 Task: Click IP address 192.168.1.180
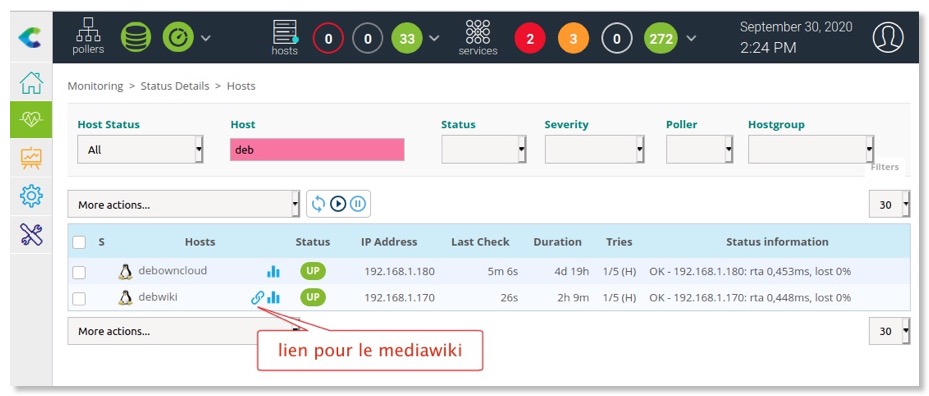(399, 272)
